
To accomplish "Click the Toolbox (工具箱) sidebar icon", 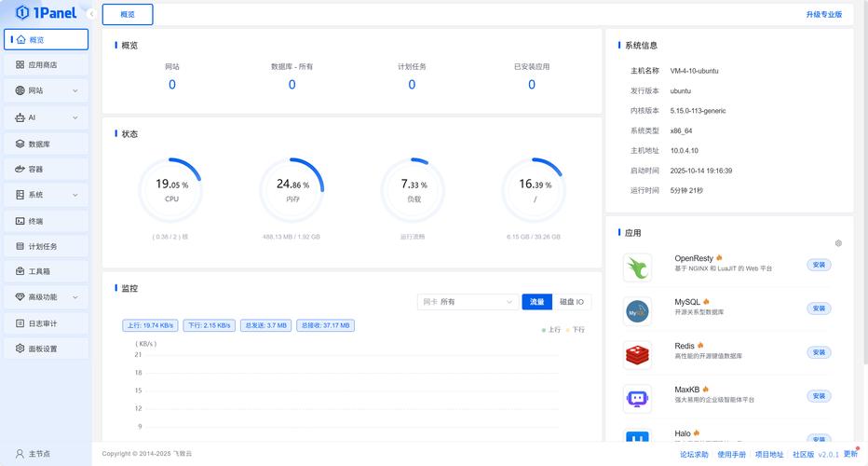I will click(x=20, y=271).
